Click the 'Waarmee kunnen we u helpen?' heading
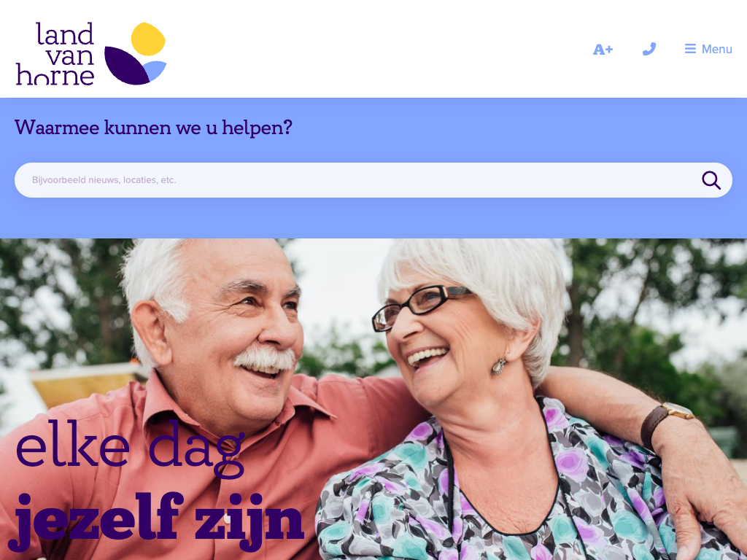The height and width of the screenshot is (560, 747). click(x=153, y=128)
